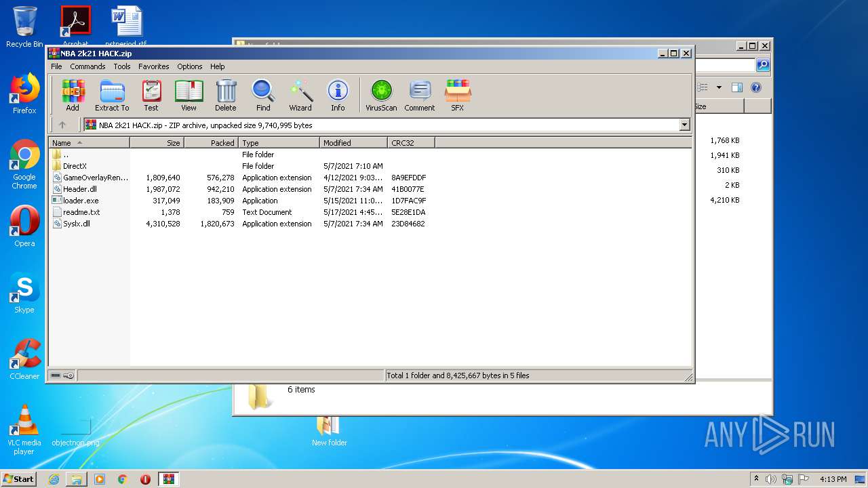Click the Google Chrome desktop shortcut

[24, 164]
